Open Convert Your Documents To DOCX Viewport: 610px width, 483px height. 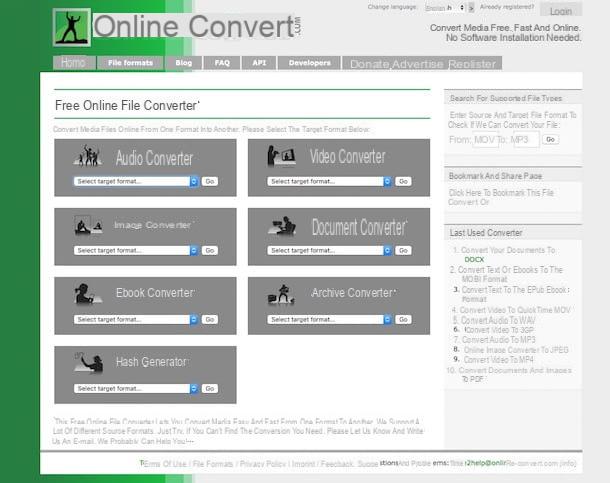508,255
